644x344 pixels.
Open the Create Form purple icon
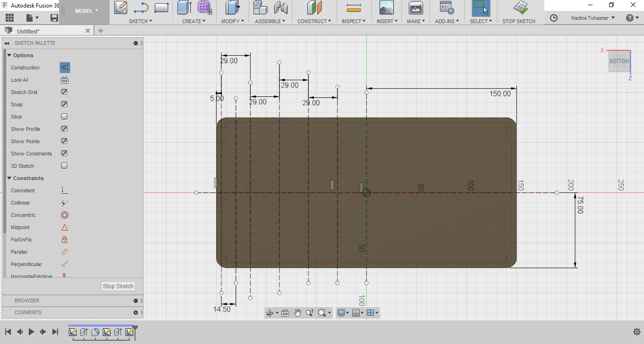pos(204,7)
